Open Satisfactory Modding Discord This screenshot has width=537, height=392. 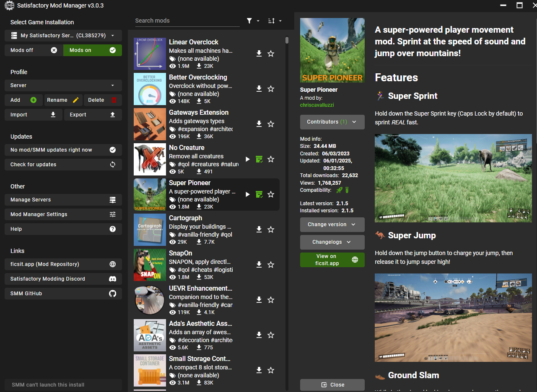[63, 279]
